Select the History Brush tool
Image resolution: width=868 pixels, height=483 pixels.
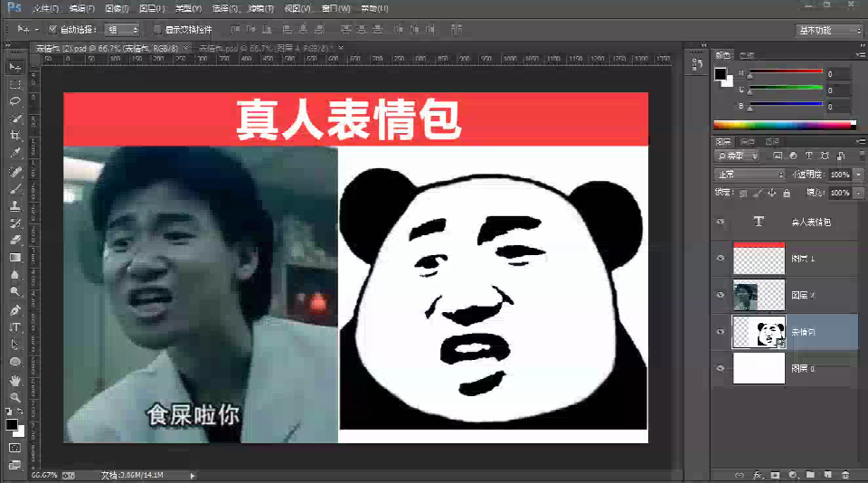[15, 223]
